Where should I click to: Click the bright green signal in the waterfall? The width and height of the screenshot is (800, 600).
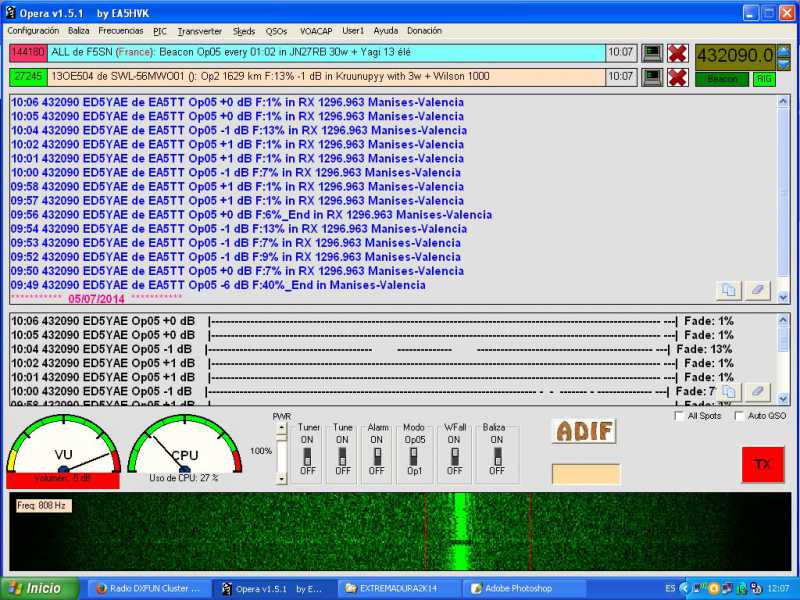tap(461, 531)
